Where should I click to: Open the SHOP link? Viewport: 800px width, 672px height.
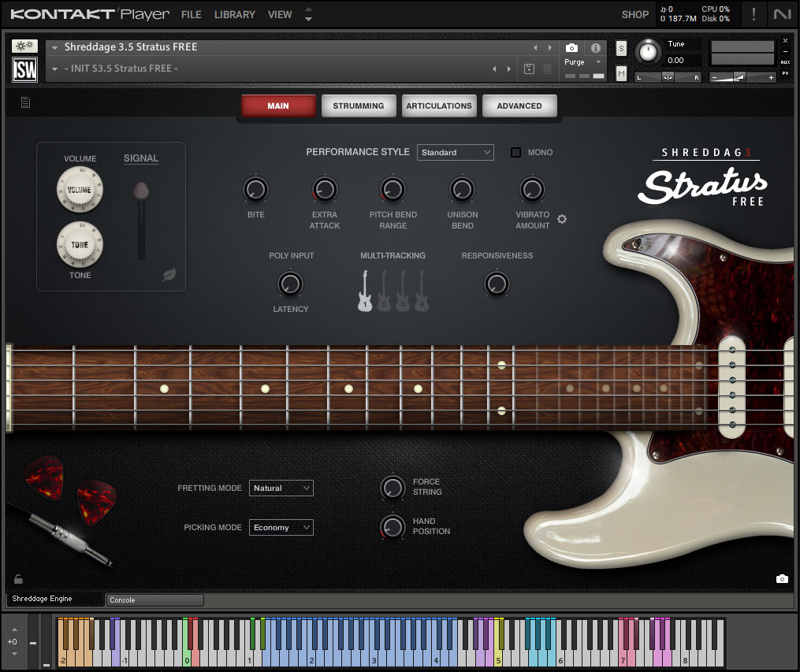tap(635, 15)
